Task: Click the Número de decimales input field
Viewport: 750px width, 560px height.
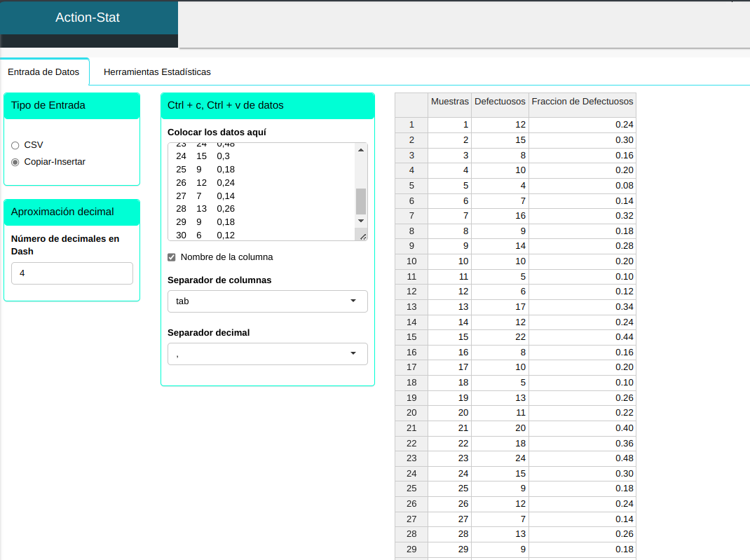Action: pyautogui.click(x=72, y=273)
